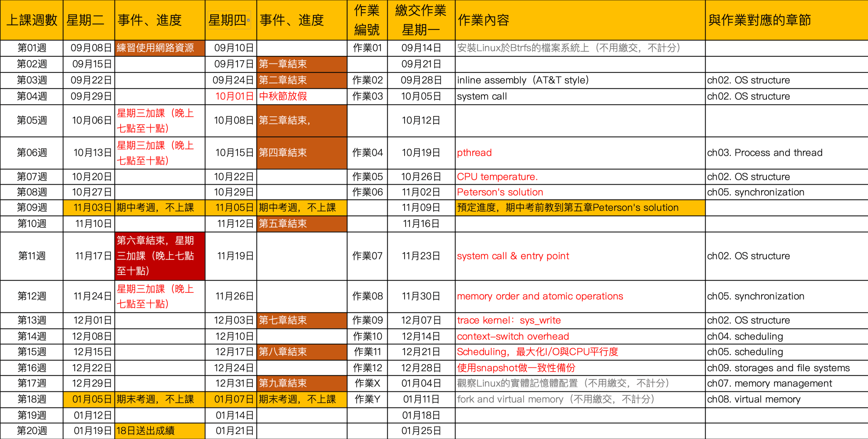This screenshot has height=439, width=868.
Task: Click the 使用snapshot做一致性備份 cell
Action: 516,368
